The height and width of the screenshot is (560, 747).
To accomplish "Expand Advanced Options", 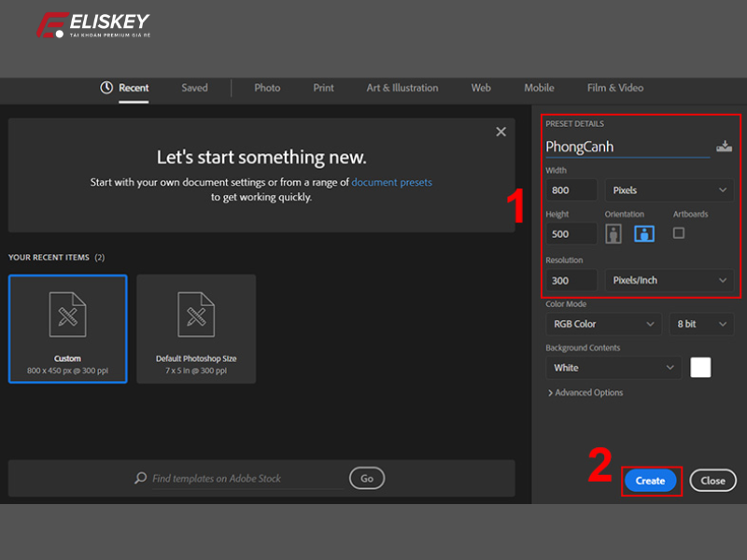I will tap(585, 393).
